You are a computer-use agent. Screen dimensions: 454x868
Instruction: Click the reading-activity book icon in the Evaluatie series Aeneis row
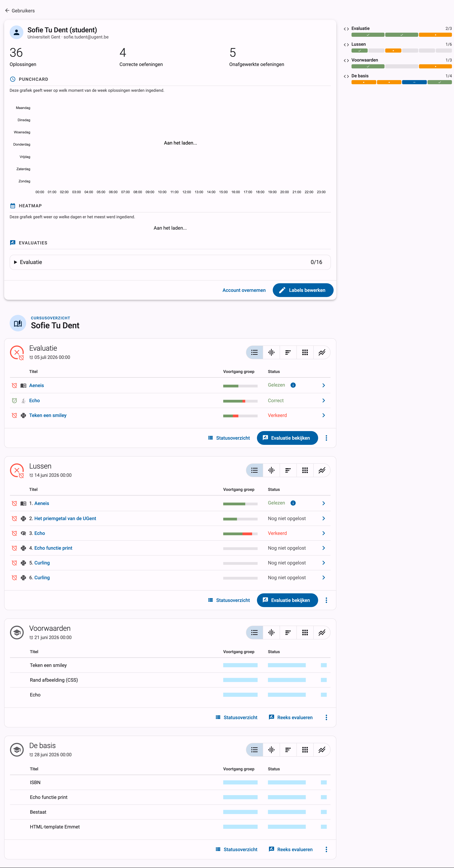click(x=23, y=386)
